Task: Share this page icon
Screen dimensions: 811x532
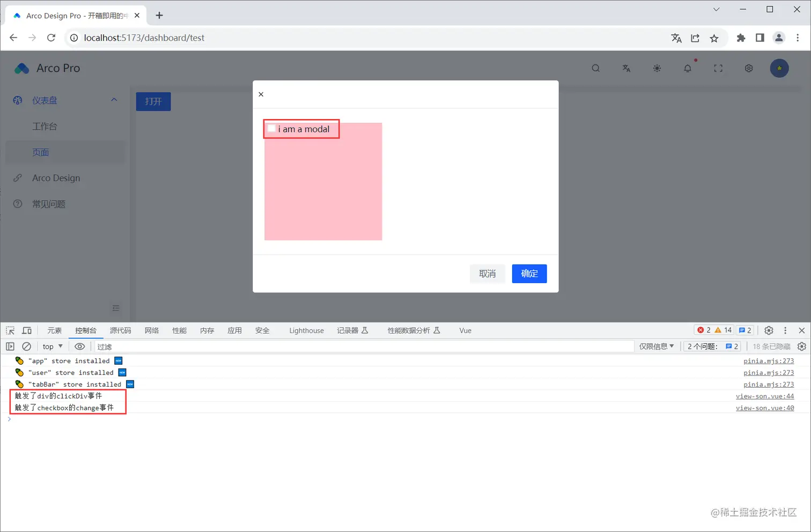Action: coord(695,38)
